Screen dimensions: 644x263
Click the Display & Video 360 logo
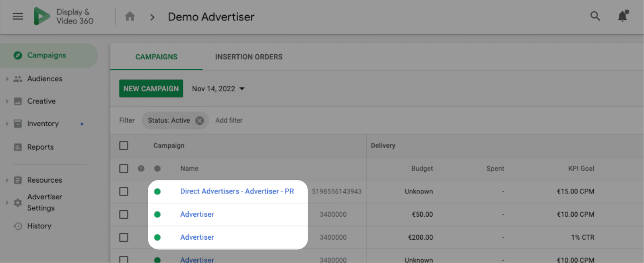click(64, 16)
